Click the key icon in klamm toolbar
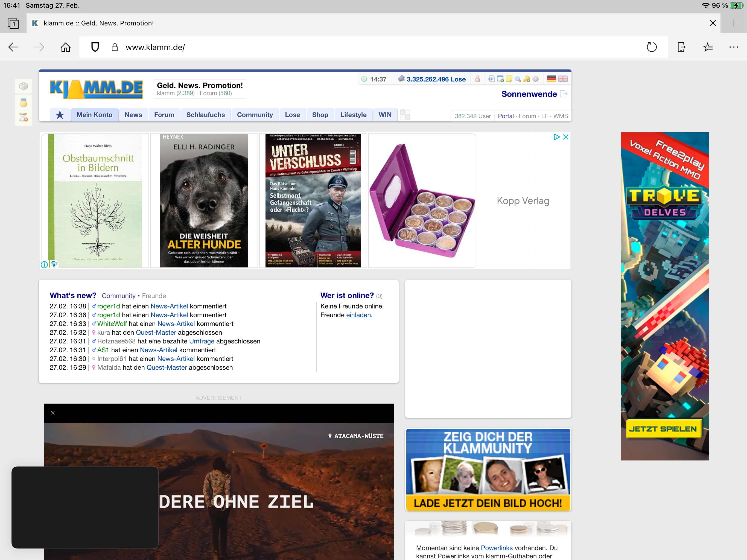Viewport: 747px width, 560px height. click(x=526, y=79)
